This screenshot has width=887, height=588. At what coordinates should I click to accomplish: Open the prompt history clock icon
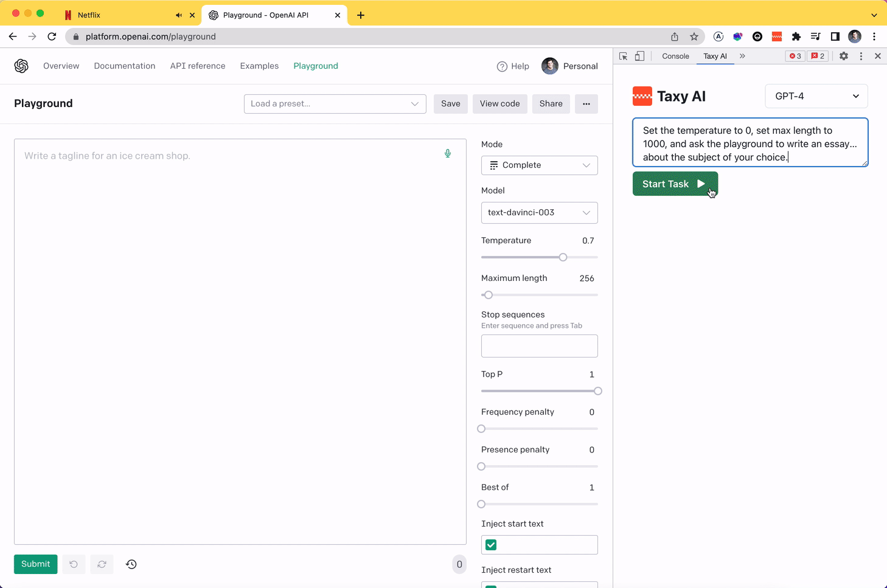131,564
